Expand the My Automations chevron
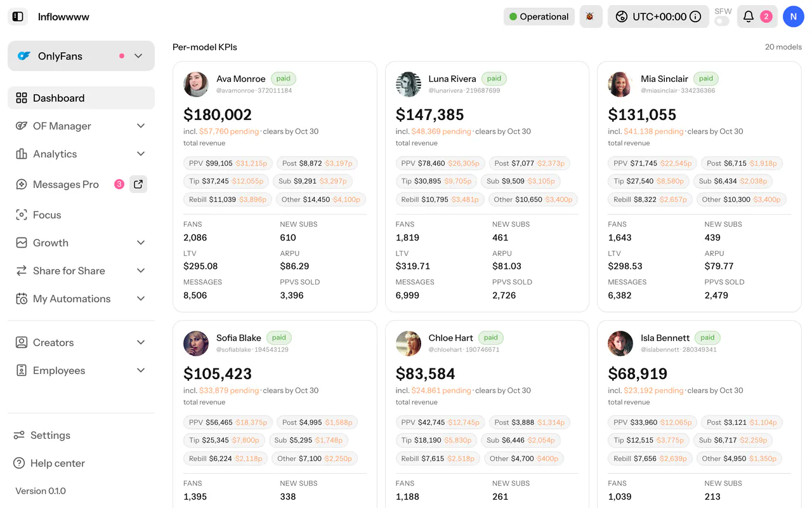Screen dimensions: 812x508 coord(141,298)
